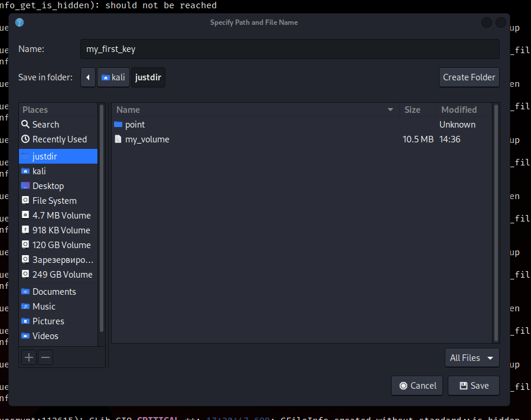The width and height of the screenshot is (531, 420).
Task: Select the my_volume file row
Action: coord(302,139)
